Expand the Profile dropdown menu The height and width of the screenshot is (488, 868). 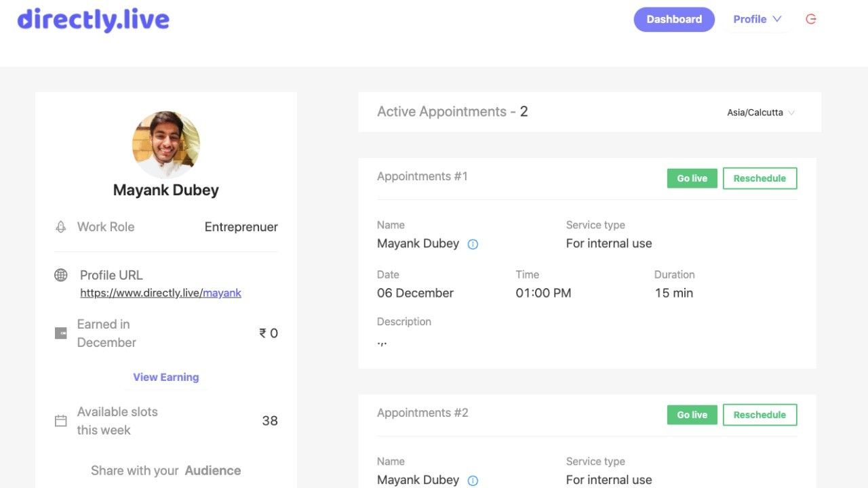757,20
